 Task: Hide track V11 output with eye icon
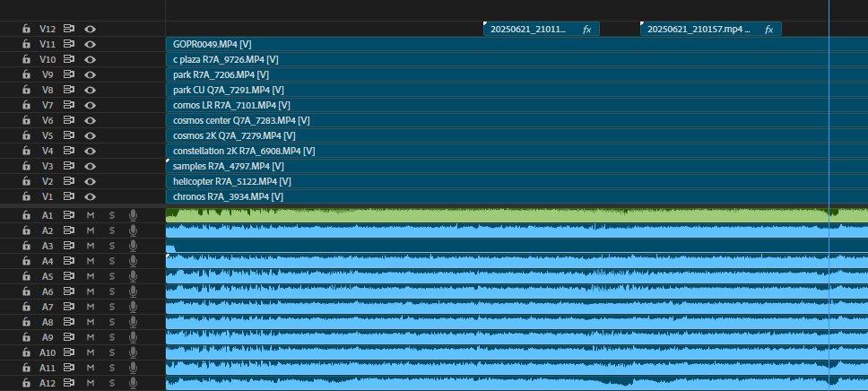pyautogui.click(x=91, y=44)
